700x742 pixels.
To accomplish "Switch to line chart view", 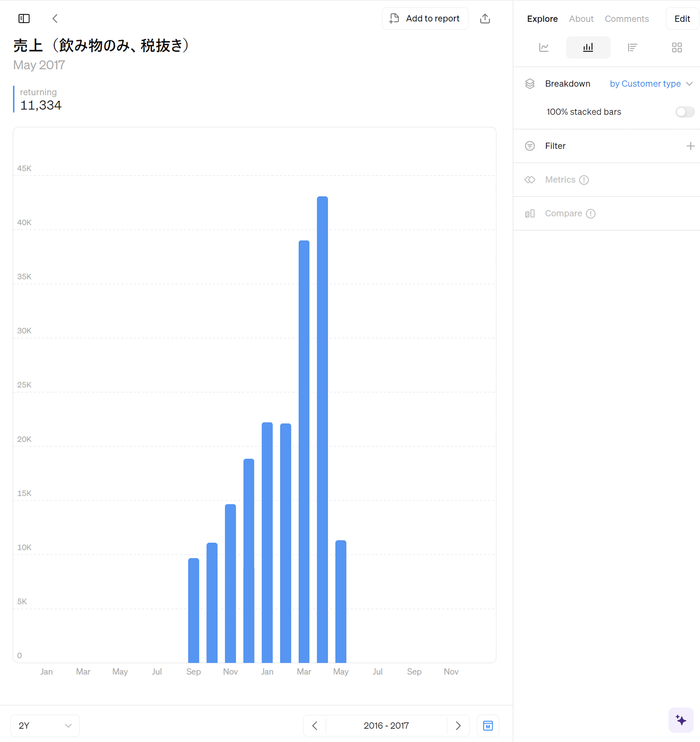I will pos(544,47).
